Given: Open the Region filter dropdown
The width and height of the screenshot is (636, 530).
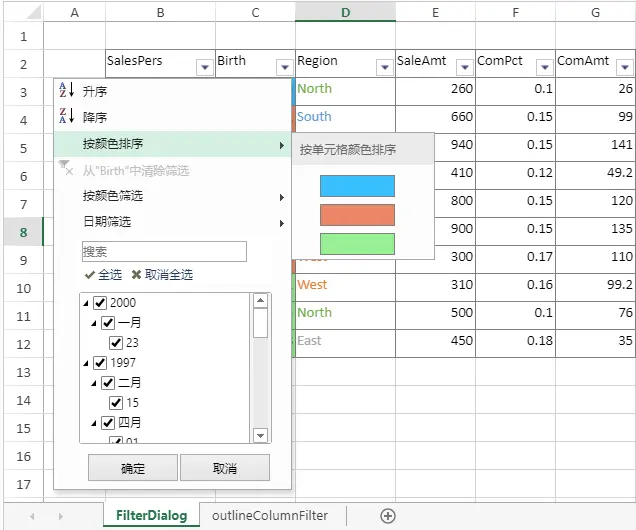Looking at the screenshot, I should (385, 67).
